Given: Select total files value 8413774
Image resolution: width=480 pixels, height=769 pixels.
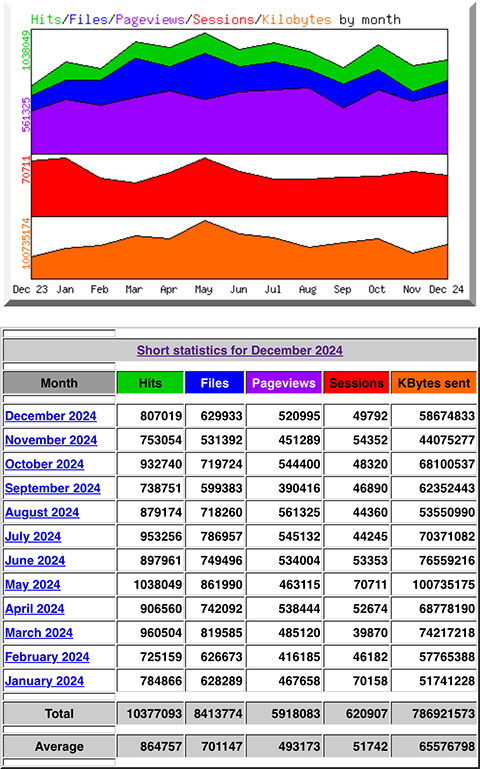Looking at the screenshot, I should click(218, 714).
